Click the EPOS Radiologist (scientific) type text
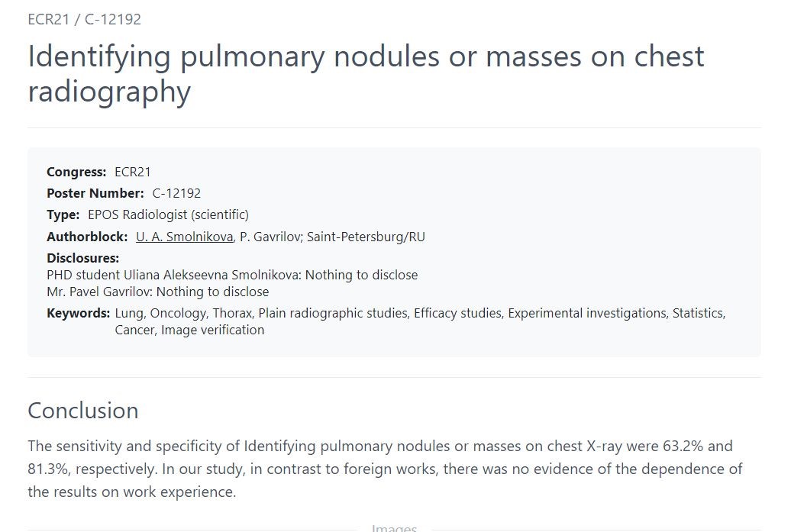Image resolution: width=791 pixels, height=532 pixels. [x=169, y=214]
